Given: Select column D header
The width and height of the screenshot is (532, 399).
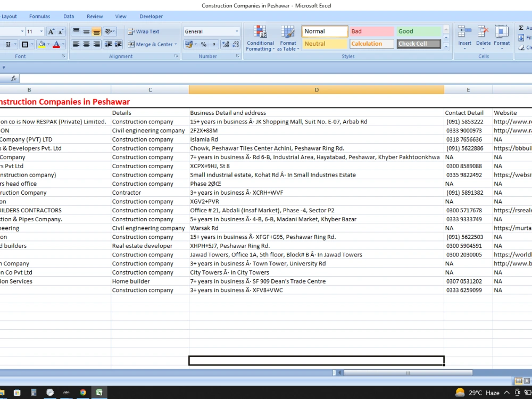Looking at the screenshot, I should coord(317,90).
